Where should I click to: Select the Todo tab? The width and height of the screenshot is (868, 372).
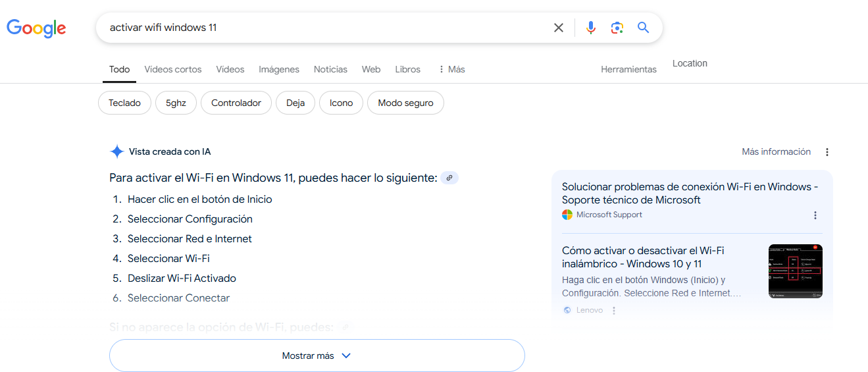tap(119, 69)
